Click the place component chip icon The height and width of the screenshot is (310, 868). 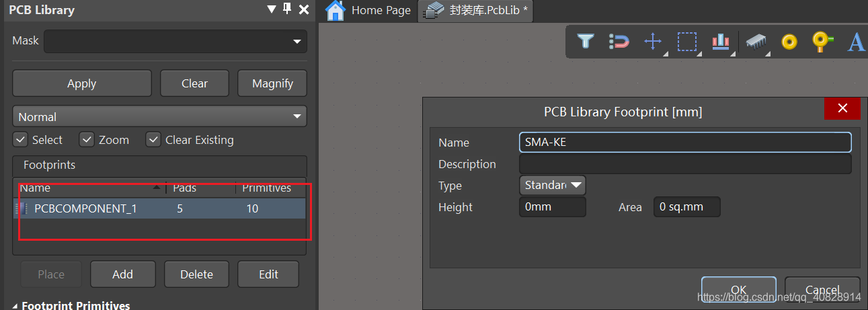click(756, 42)
